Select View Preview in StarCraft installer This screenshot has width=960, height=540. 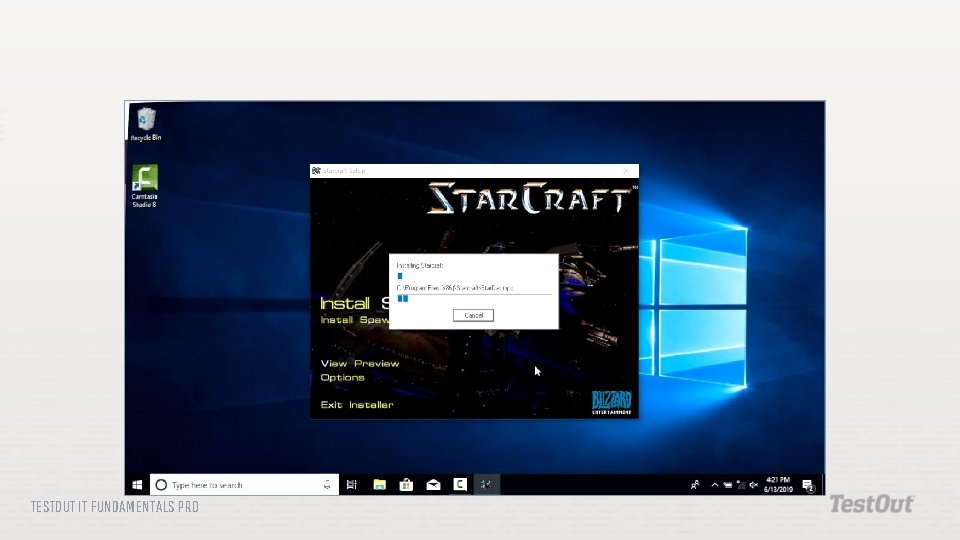[x=360, y=363]
